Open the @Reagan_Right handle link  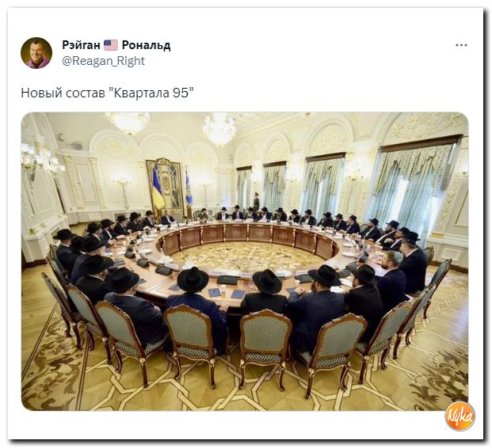click(103, 61)
